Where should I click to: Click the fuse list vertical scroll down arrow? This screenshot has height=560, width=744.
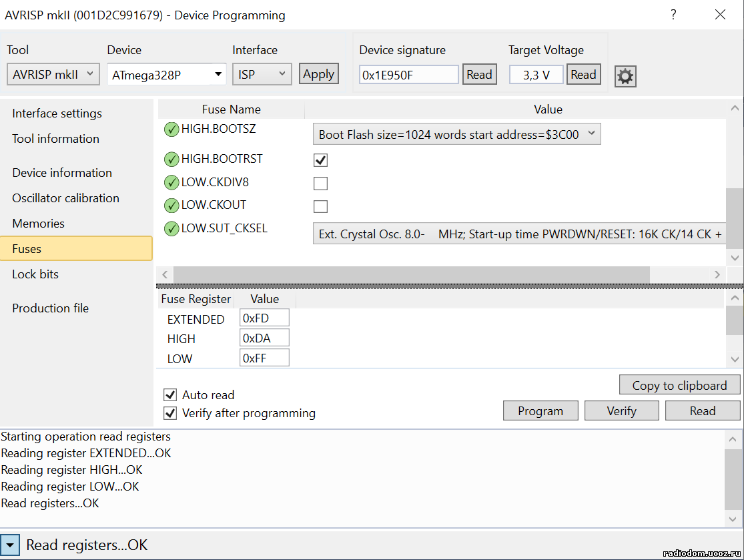735,258
